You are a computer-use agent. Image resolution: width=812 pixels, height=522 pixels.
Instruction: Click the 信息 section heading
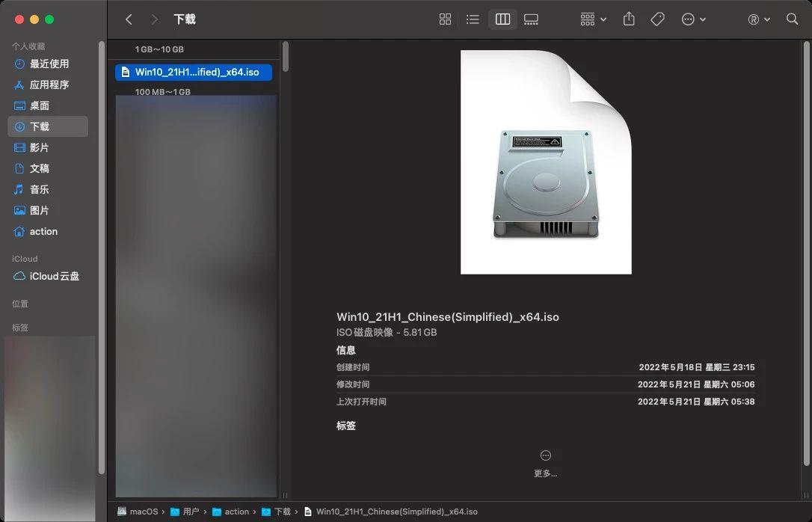[x=346, y=350]
